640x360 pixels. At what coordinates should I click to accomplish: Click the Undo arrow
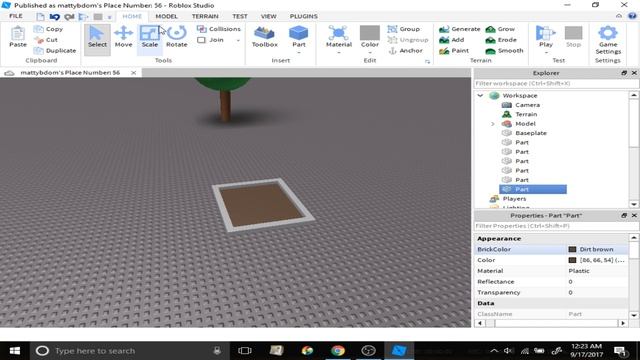(54, 17)
